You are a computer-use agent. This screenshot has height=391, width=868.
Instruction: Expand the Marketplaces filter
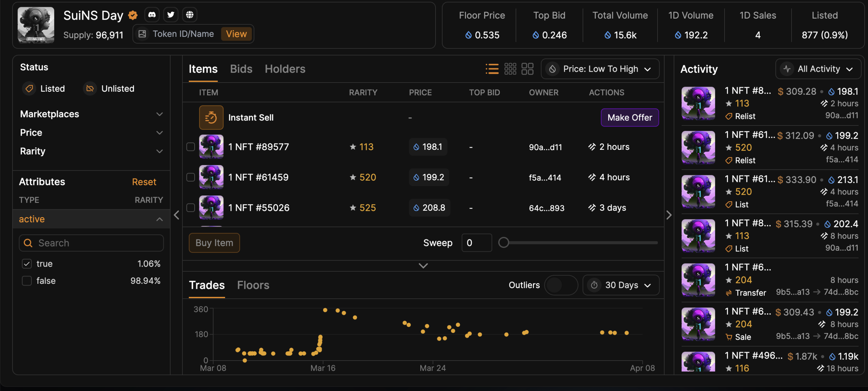(91, 114)
